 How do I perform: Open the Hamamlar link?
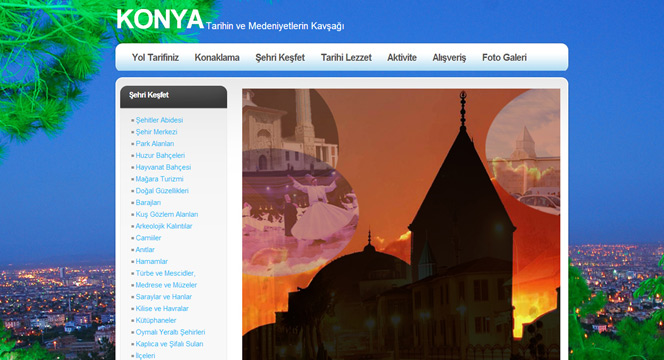[x=152, y=262]
